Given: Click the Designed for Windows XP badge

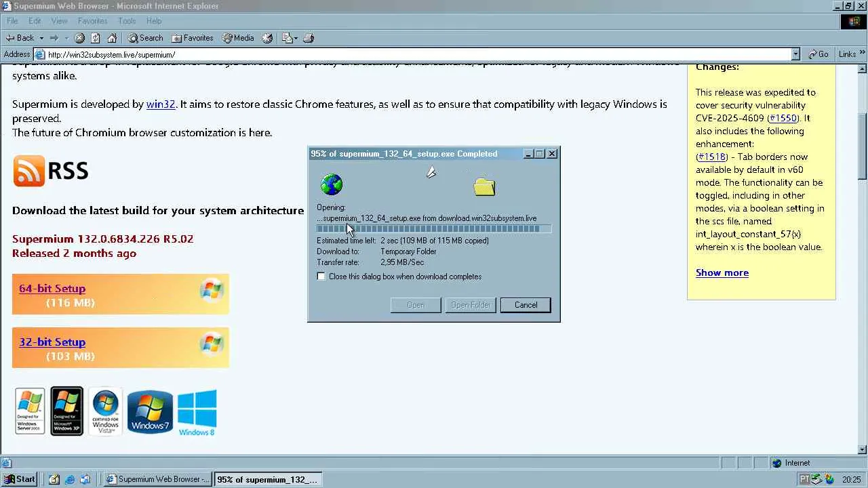Looking at the screenshot, I should click(x=67, y=411).
